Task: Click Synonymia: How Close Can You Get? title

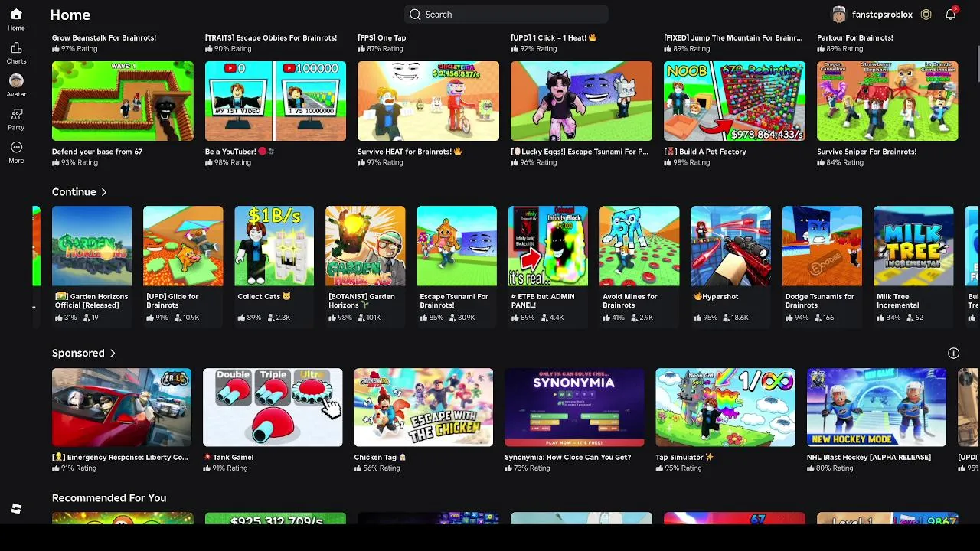Action: point(568,457)
